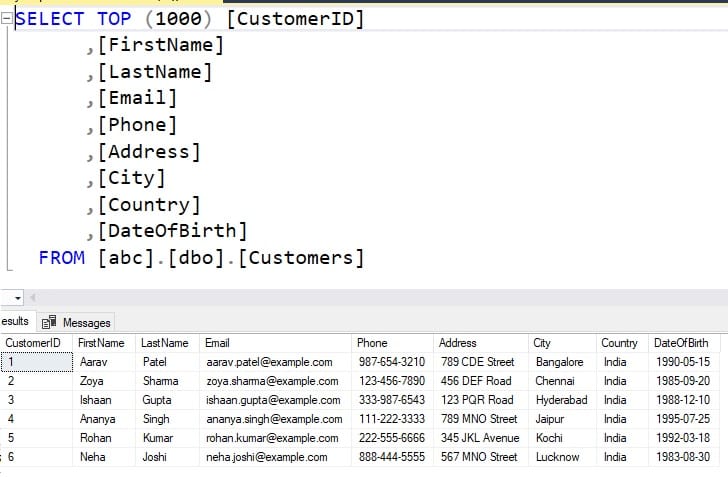Click CustomerID cell with value 6

37,457
